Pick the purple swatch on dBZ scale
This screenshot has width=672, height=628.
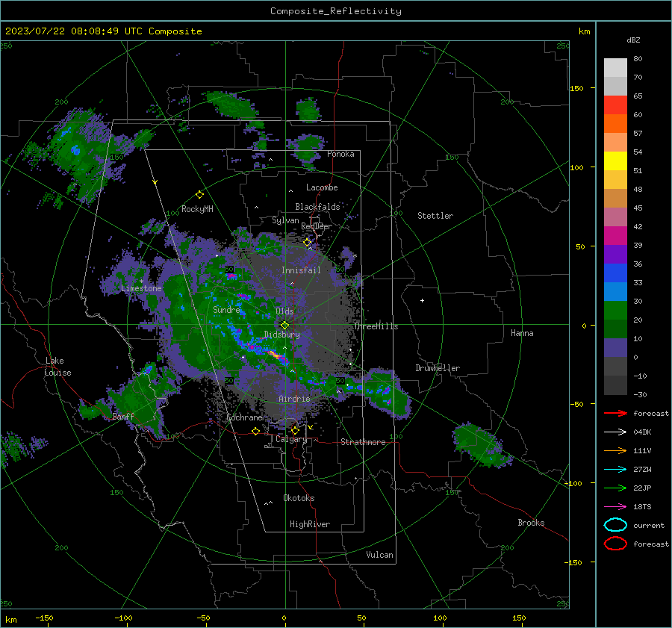point(615,254)
